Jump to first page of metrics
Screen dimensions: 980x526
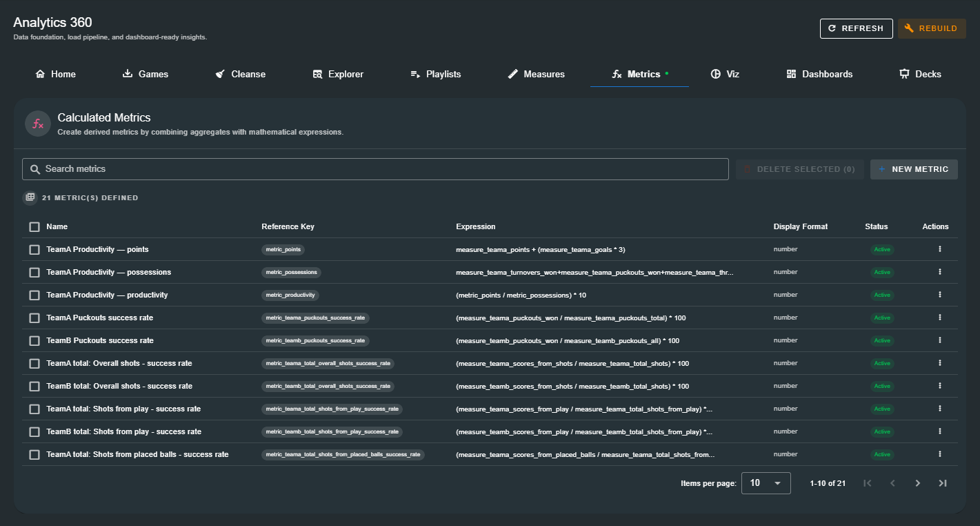(868, 483)
